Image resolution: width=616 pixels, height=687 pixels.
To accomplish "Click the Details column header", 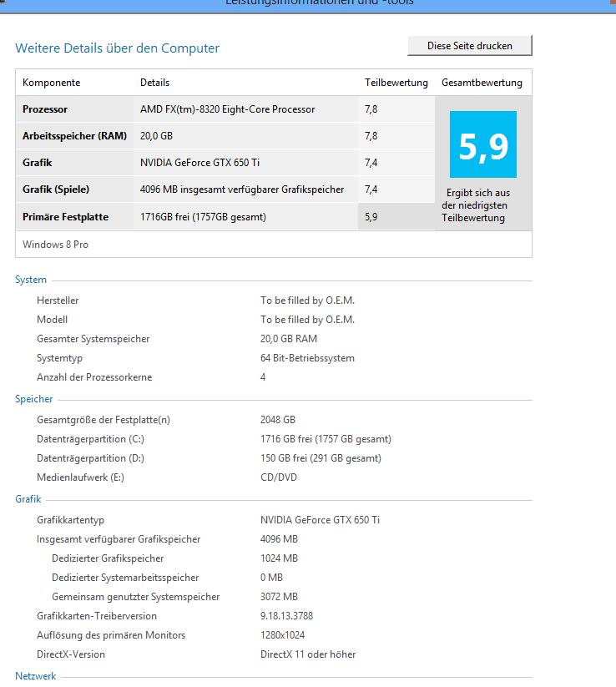I will pyautogui.click(x=154, y=83).
